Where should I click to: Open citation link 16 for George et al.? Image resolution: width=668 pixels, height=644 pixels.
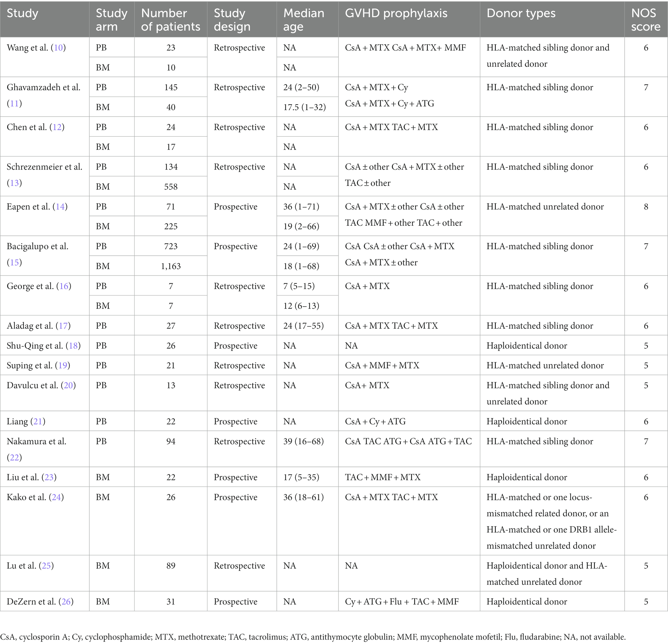[x=64, y=286]
